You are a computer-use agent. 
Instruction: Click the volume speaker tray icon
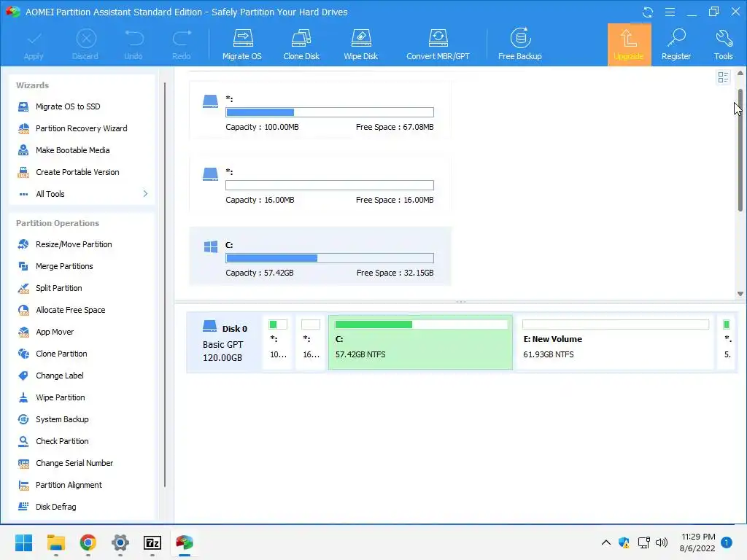(x=662, y=542)
